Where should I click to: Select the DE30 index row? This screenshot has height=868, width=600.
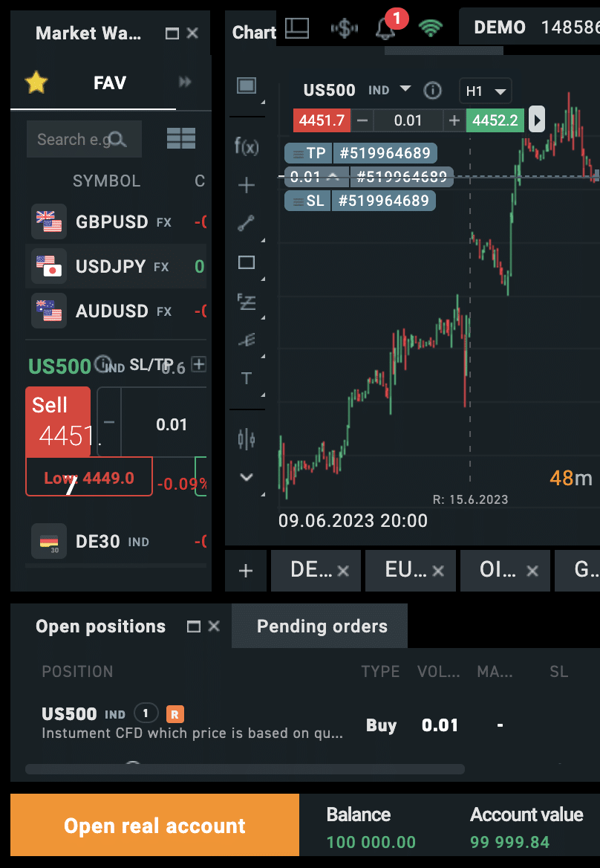[x=116, y=541]
